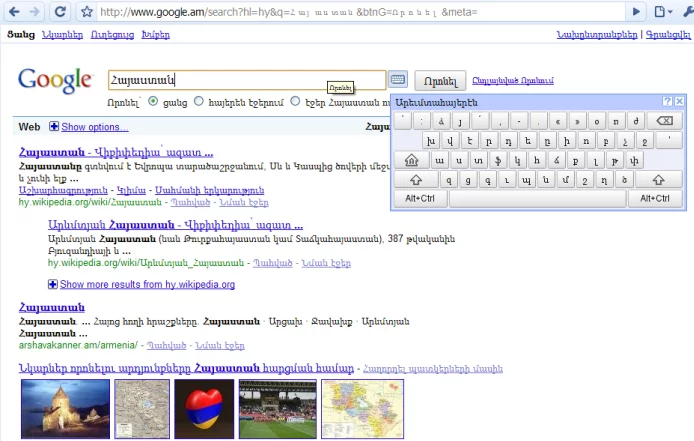Click the right shift arrow key
Screen dimensions: 694x441
coord(659,180)
